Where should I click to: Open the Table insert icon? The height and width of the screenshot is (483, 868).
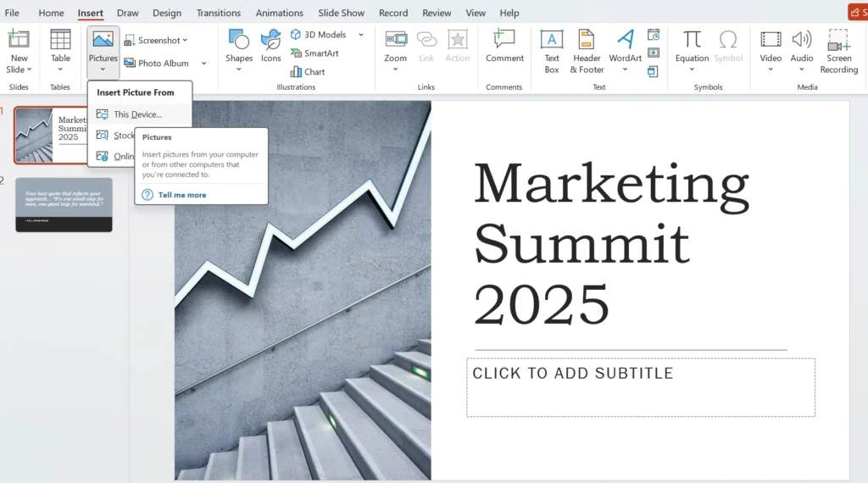[60, 39]
